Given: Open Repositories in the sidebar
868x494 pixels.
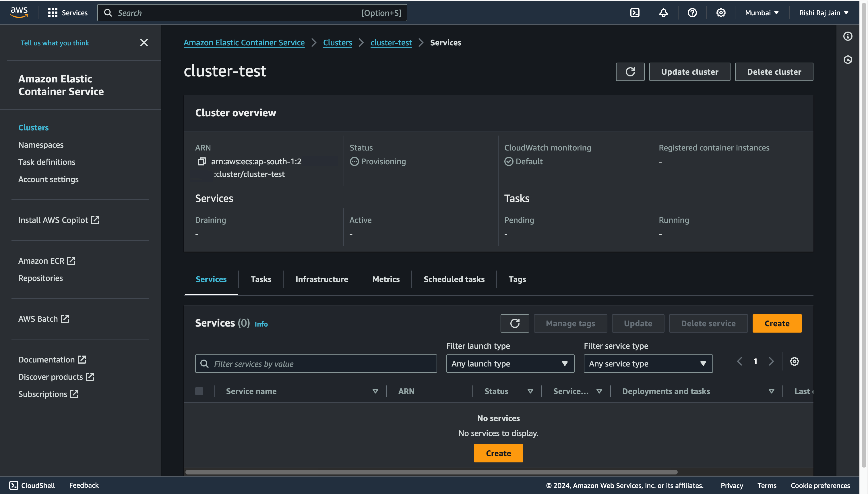Looking at the screenshot, I should 41,278.
